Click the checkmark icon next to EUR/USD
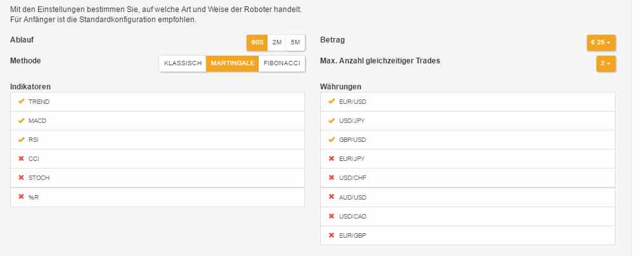This screenshot has width=644, height=256. point(332,101)
